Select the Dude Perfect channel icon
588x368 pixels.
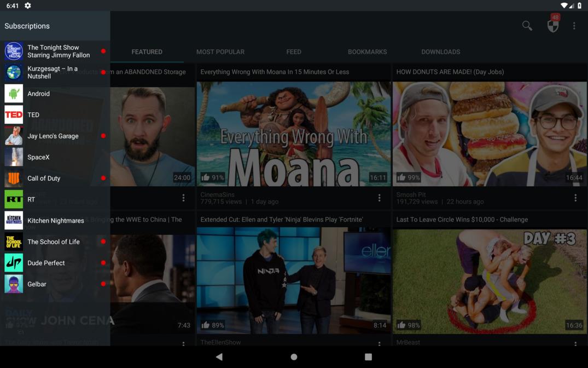click(14, 263)
